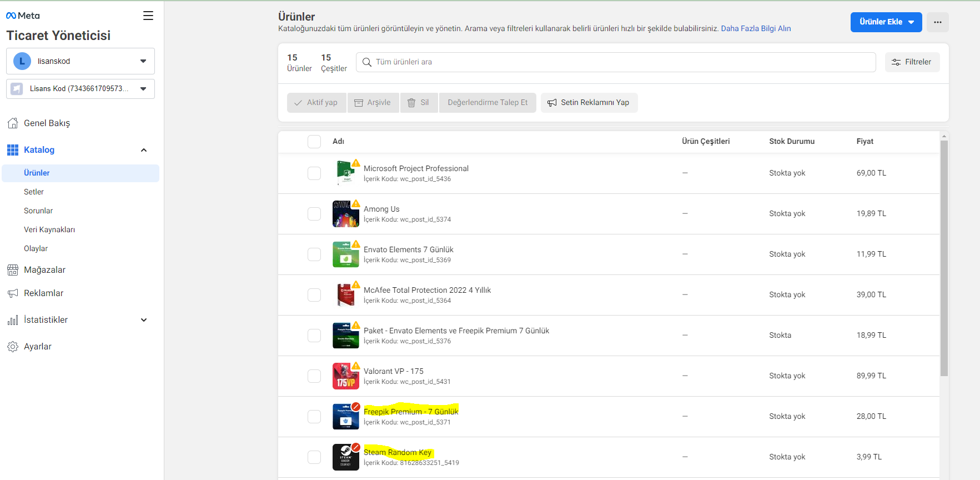Select the Envato Elements 7 Günlük checkbox
Viewport: 980px width, 480px height.
[314, 254]
